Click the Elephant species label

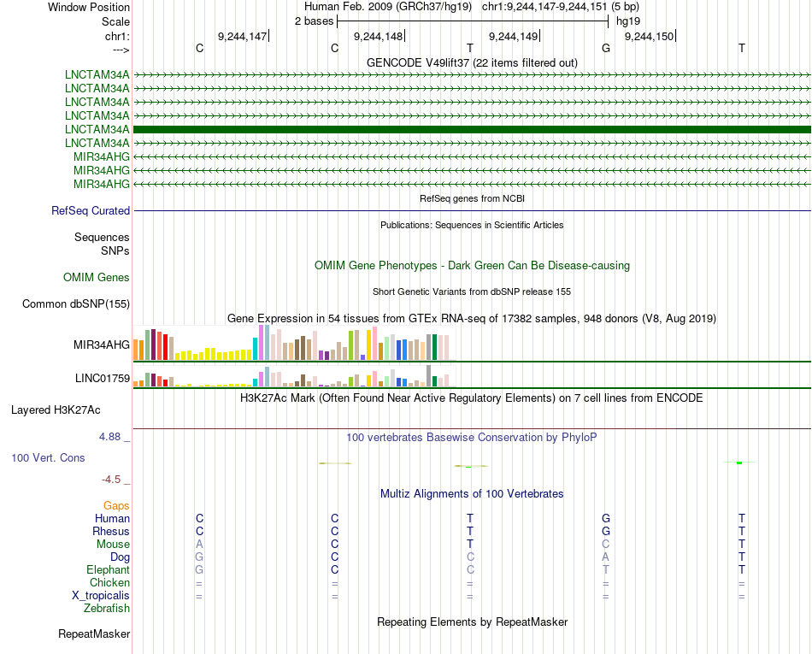[109, 569]
